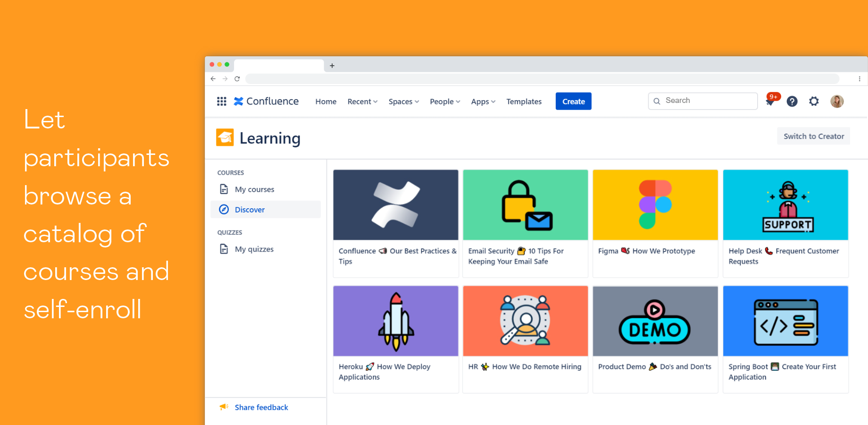The height and width of the screenshot is (425, 868).
Task: Open the Spring Boot course thumbnail
Action: pyautogui.click(x=785, y=321)
